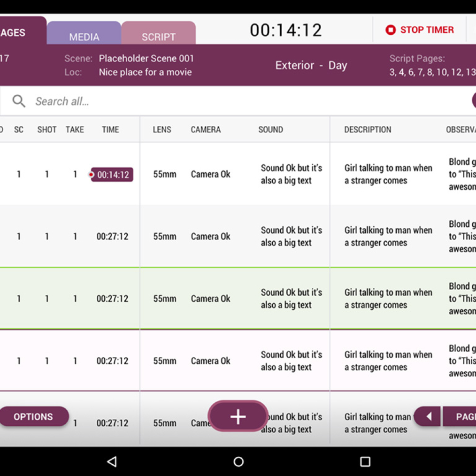Type in the Search all field
This screenshot has width=476, height=476.
[235, 101]
